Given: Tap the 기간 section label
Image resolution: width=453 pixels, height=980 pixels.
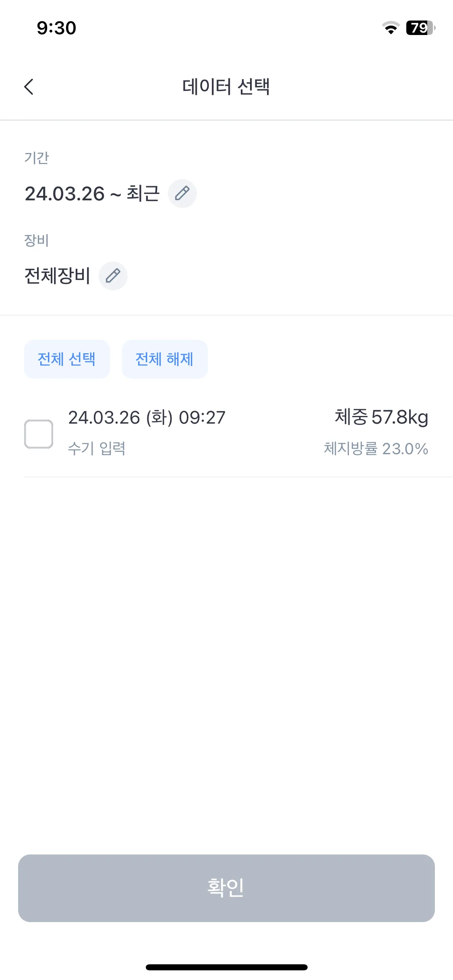Looking at the screenshot, I should tap(37, 158).
